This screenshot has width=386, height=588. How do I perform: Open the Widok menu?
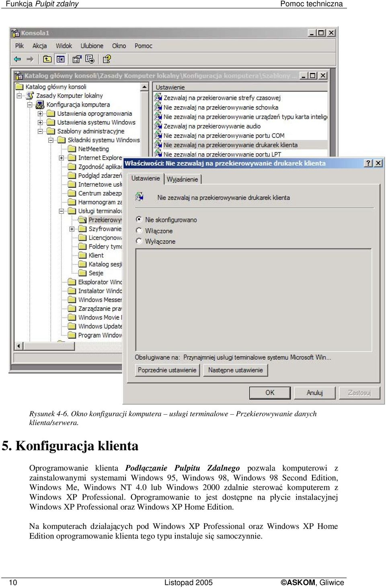pyautogui.click(x=64, y=46)
